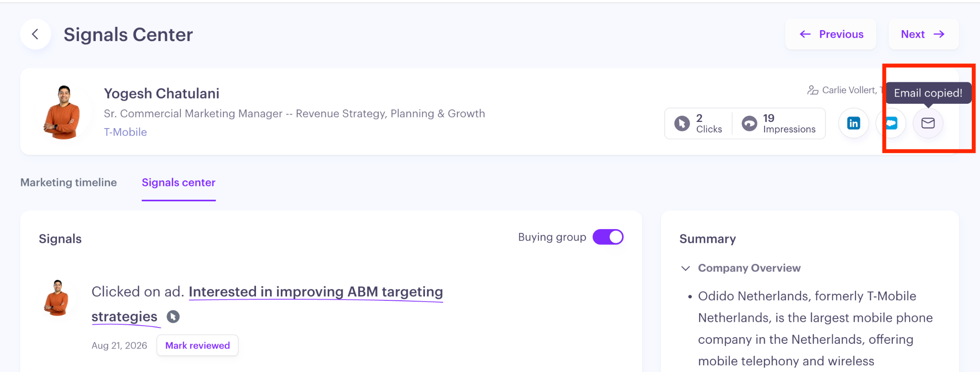Select the Signals center tab
Viewport: 980px width, 372px height.
tap(178, 183)
